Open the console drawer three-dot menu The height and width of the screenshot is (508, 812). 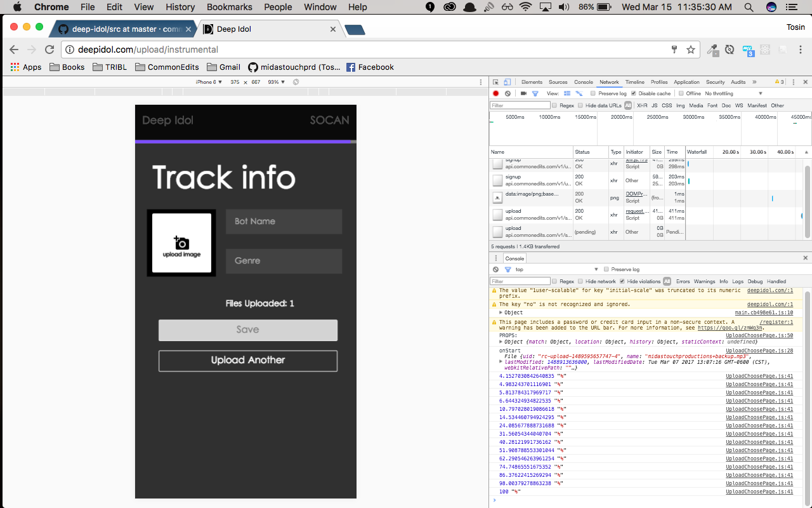[x=495, y=258]
